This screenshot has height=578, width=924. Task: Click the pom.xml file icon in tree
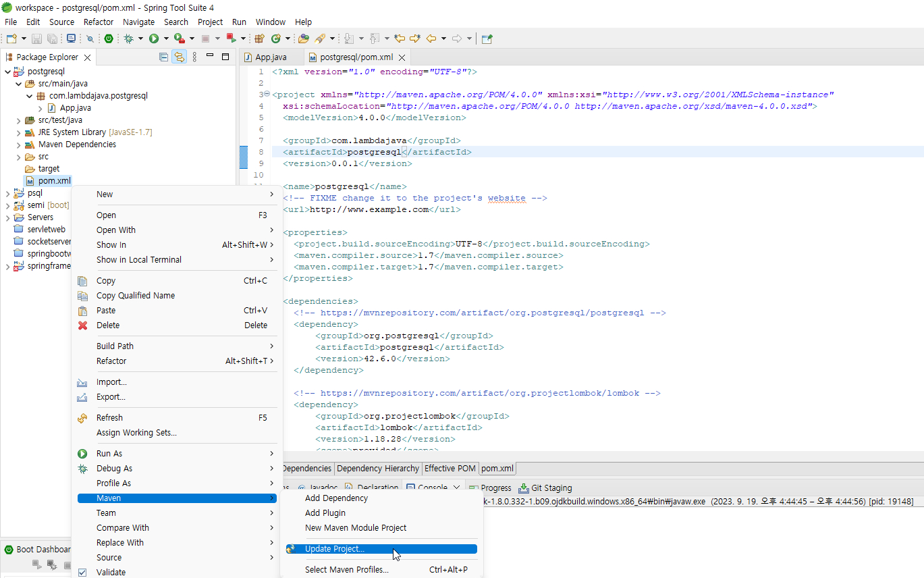pos(30,181)
